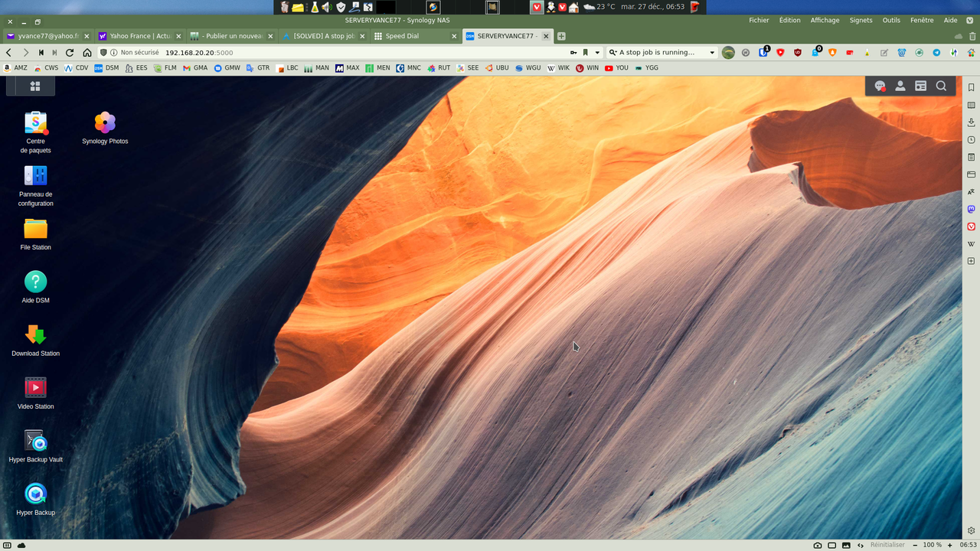Image resolution: width=980 pixels, height=551 pixels.
Task: Switch to the Yahoo France tab
Action: tap(140, 36)
